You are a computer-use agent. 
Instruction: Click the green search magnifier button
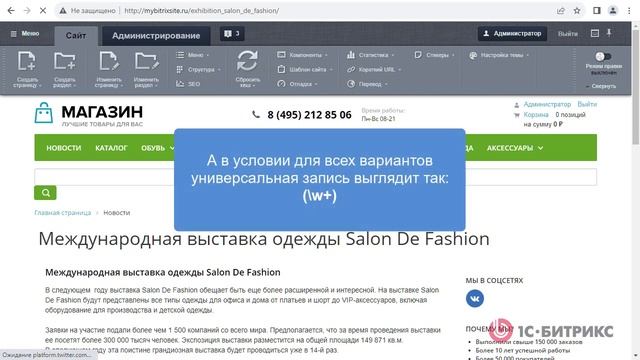(x=45, y=193)
